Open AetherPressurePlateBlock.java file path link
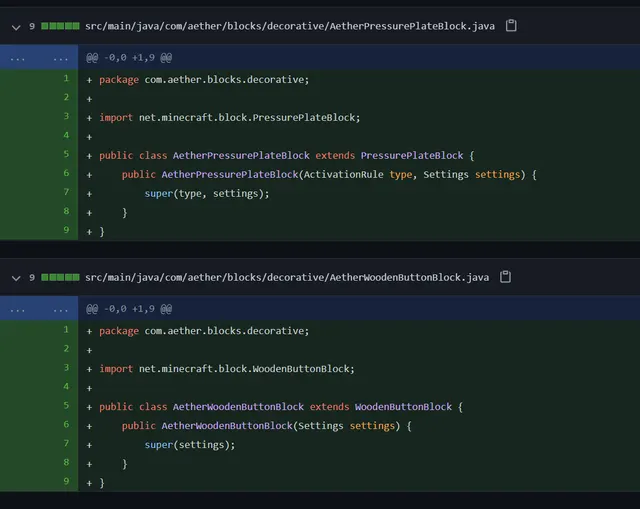Screen dimensions: 640x509 tap(290, 26)
